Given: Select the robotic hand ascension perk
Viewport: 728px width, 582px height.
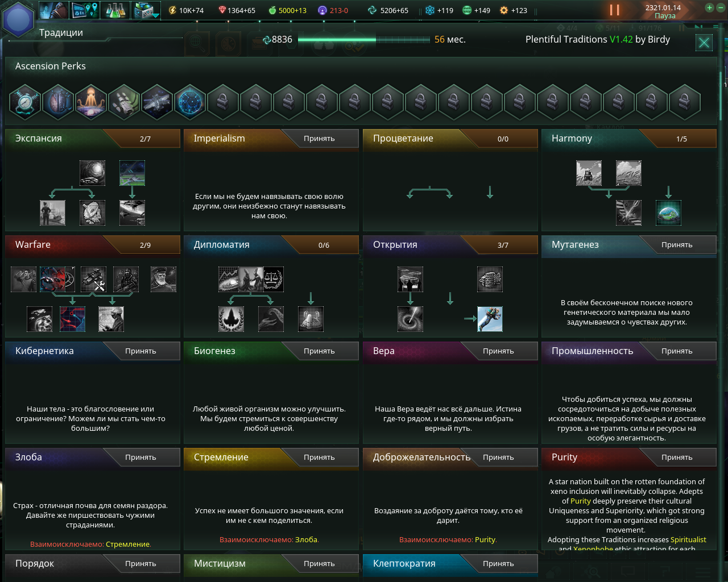Looking at the screenshot, I should click(x=125, y=102).
